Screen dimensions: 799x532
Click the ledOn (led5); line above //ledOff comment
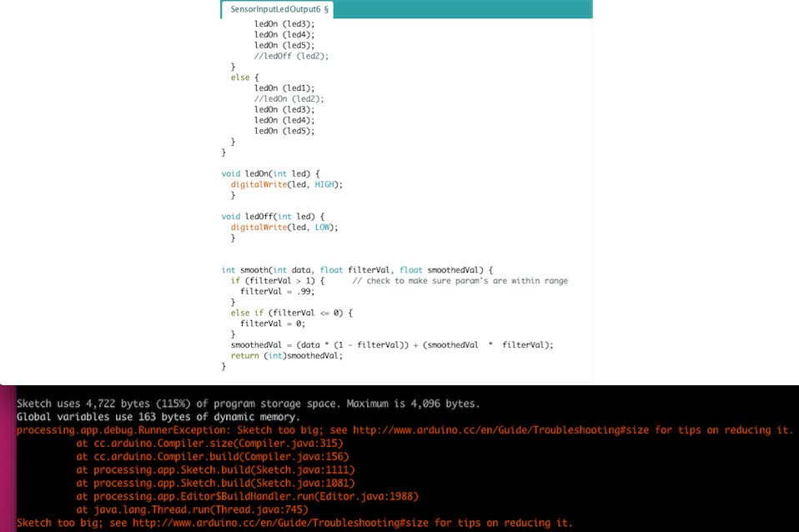pos(284,45)
